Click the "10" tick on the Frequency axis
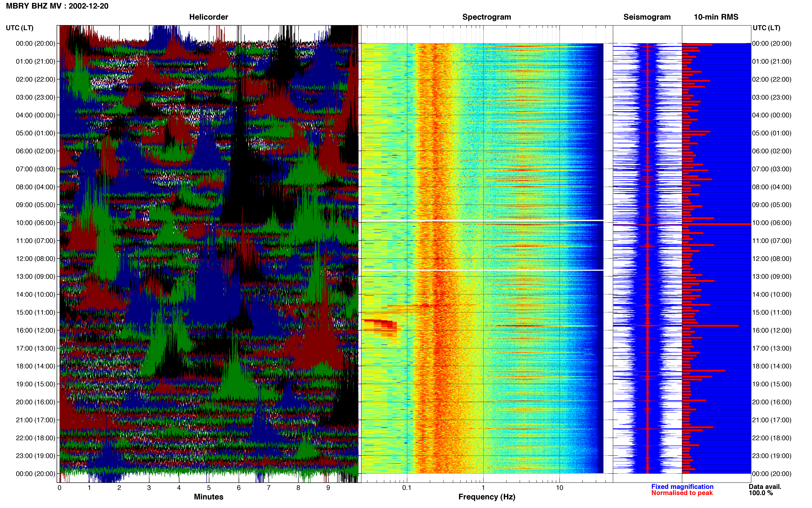Image resolution: width=812 pixels, height=508 pixels. 559,488
